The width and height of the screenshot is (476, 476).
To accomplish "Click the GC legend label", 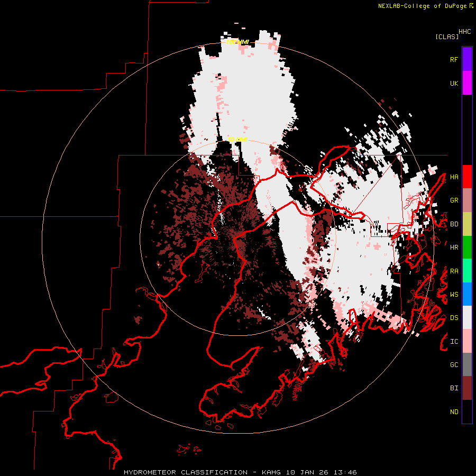I will click(454, 365).
